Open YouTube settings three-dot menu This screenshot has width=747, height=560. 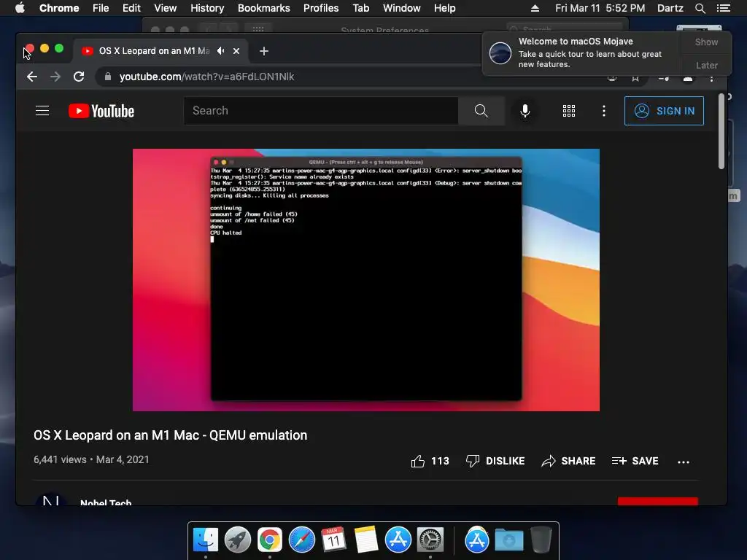click(x=603, y=111)
